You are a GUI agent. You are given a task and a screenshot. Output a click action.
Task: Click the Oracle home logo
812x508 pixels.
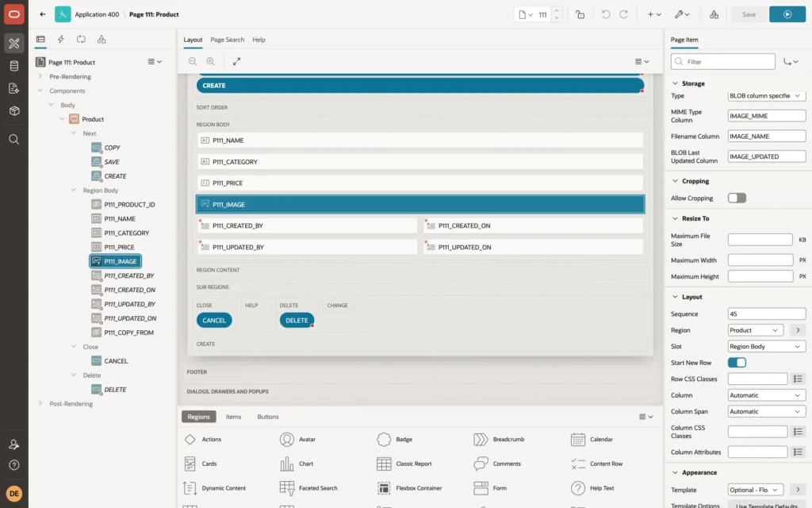(x=14, y=14)
